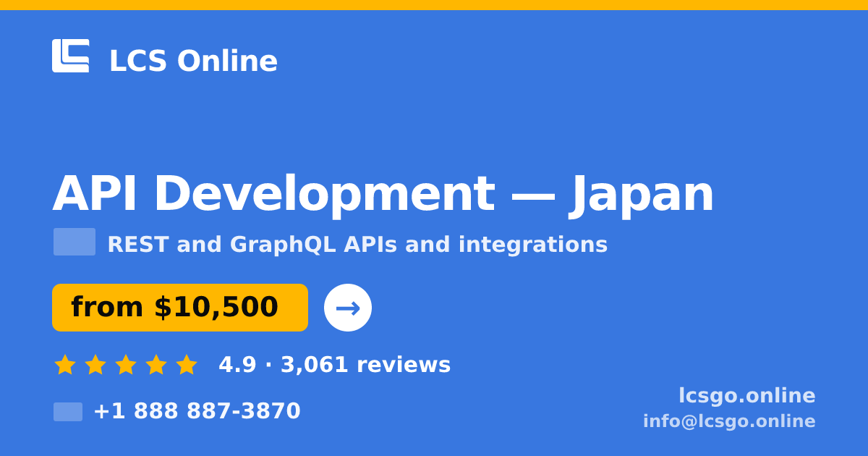Click the "4.9 · 3,061 reviews" rating text
Screen dimensions: 868x456
tap(334, 365)
